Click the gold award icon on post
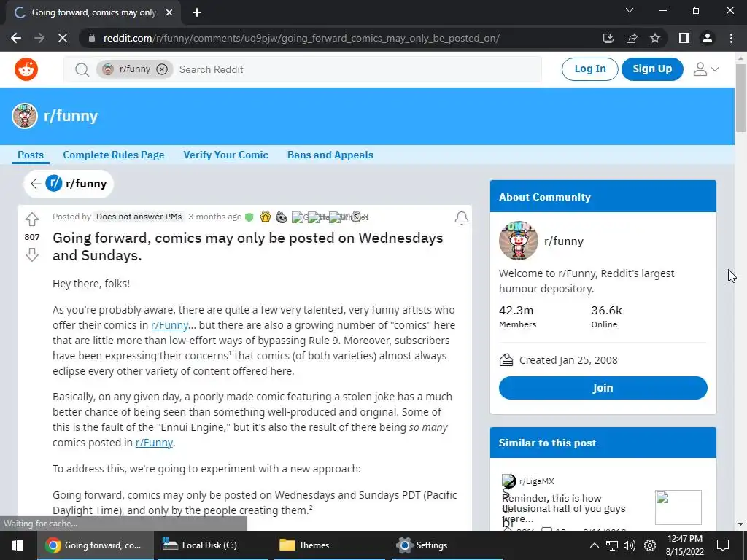The height and width of the screenshot is (560, 747). [x=266, y=217]
